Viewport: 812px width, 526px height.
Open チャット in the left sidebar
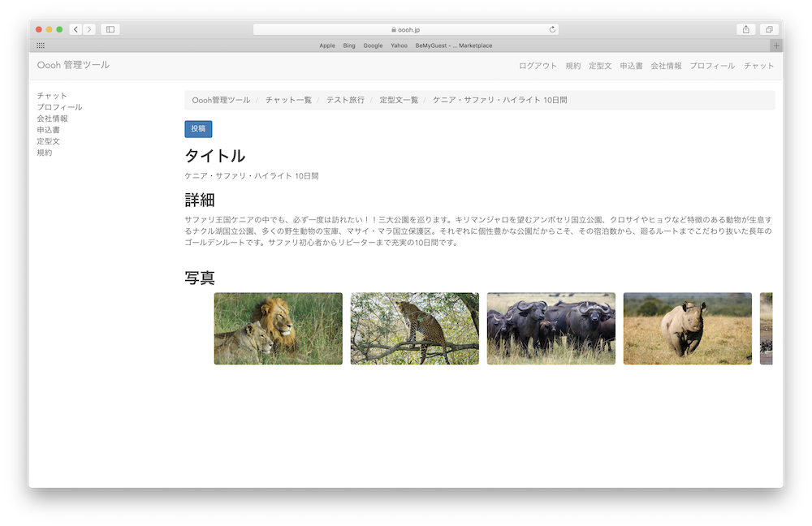click(52, 96)
